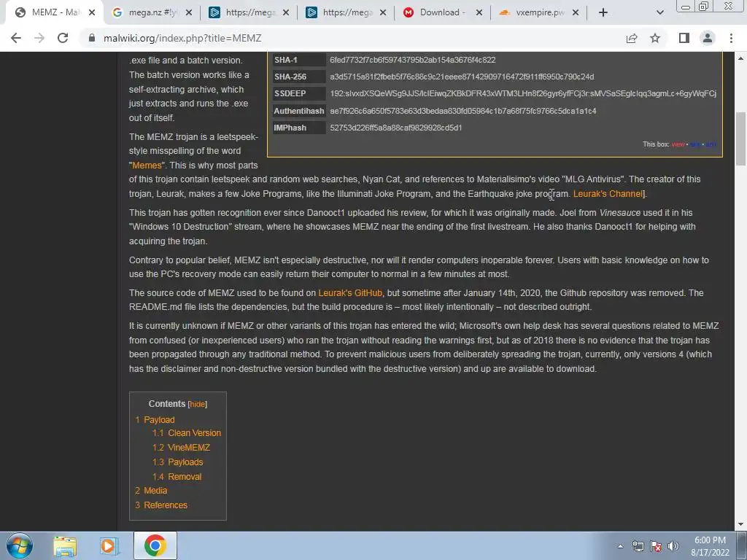Open Action Center flag icon
Image resolution: width=747 pixels, height=560 pixels.
[656, 546]
